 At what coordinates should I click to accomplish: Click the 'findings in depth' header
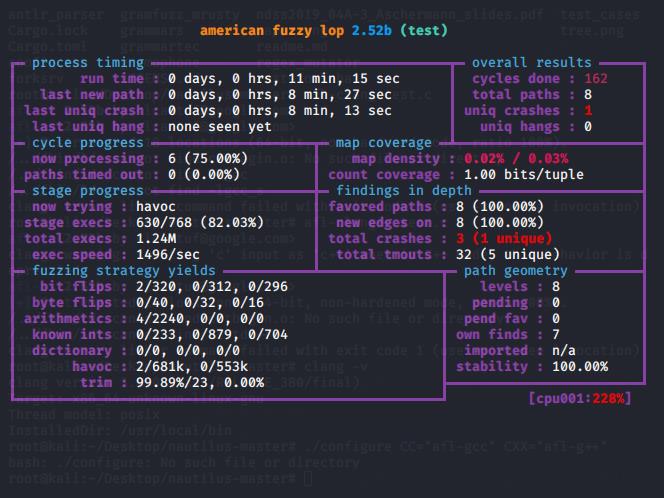[404, 191]
